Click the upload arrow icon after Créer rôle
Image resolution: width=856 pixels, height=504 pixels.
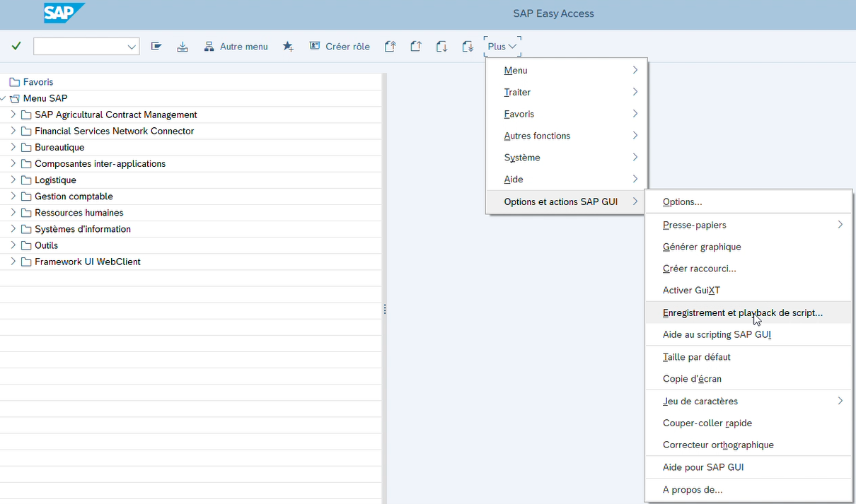pyautogui.click(x=390, y=47)
